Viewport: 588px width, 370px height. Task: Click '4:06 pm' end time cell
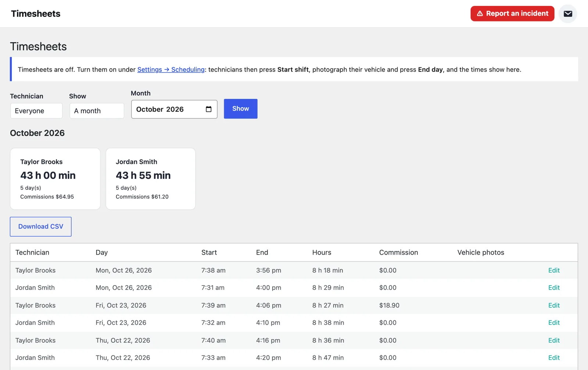269,305
